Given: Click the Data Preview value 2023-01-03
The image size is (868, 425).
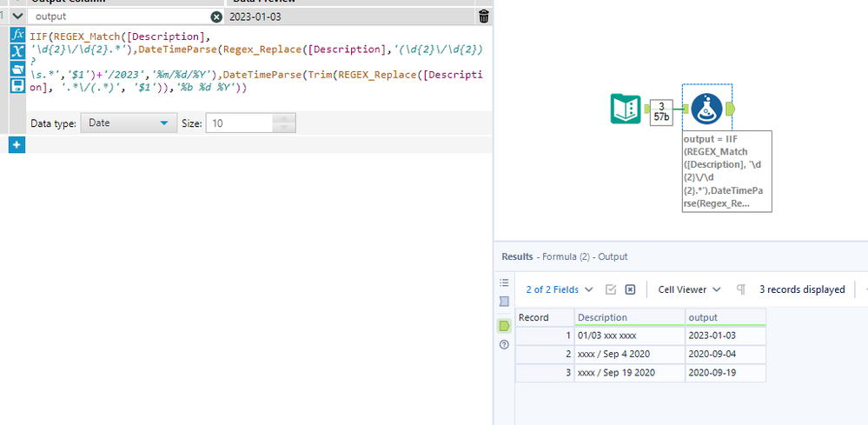Looking at the screenshot, I should 255,17.
